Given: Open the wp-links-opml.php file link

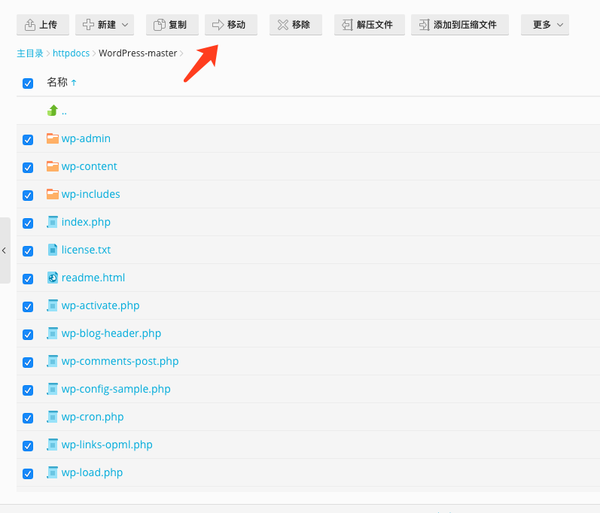Looking at the screenshot, I should 107,445.
